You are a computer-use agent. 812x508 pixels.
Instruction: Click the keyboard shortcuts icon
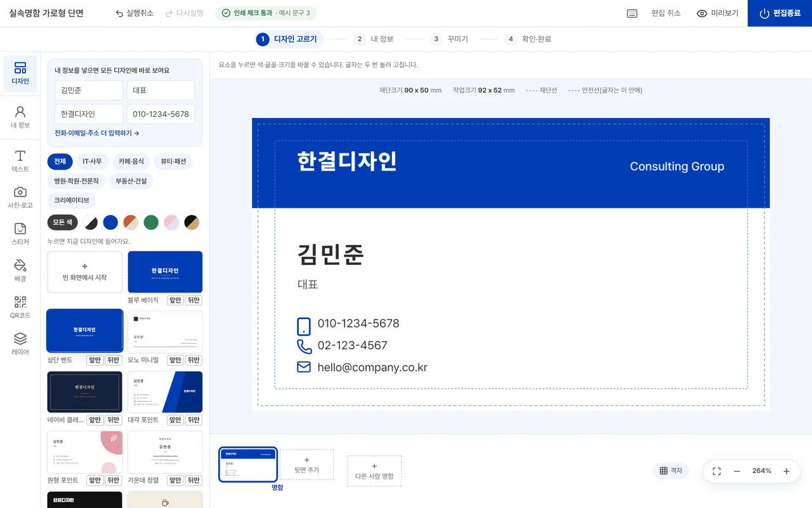click(632, 13)
